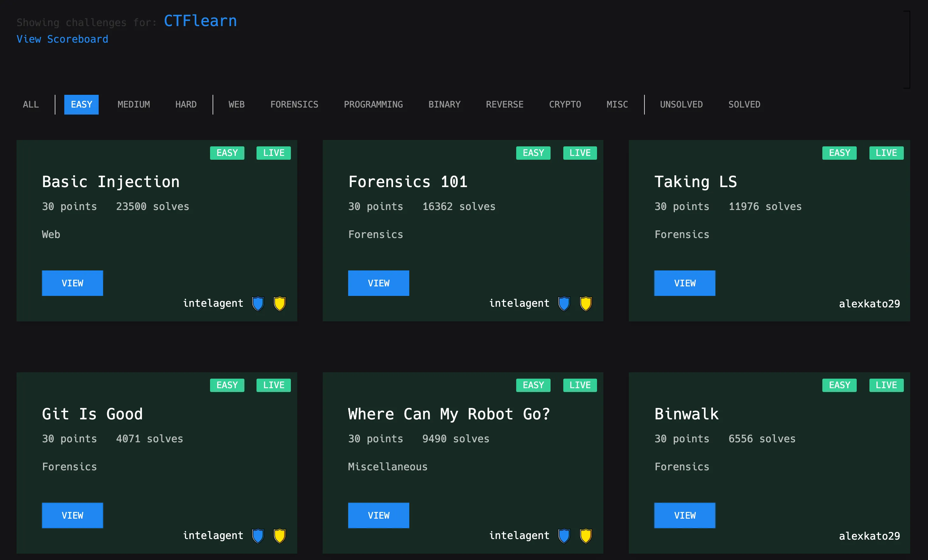The image size is (928, 560).
Task: Open the CTFlearn heading link
Action: (x=200, y=21)
